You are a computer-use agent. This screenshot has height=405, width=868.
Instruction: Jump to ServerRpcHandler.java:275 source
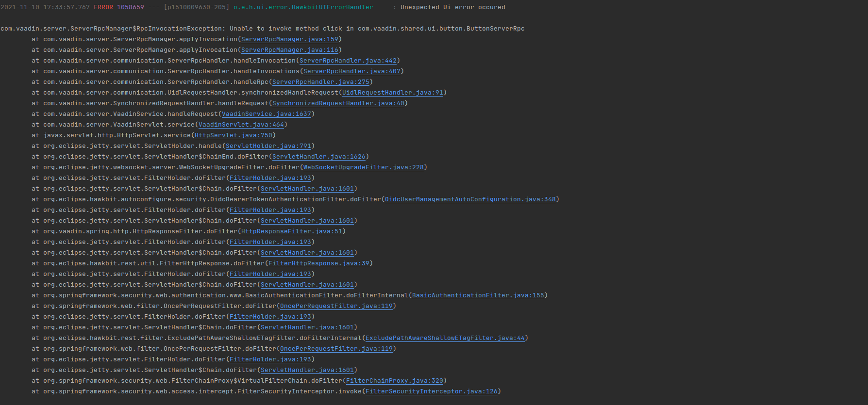[x=321, y=82]
